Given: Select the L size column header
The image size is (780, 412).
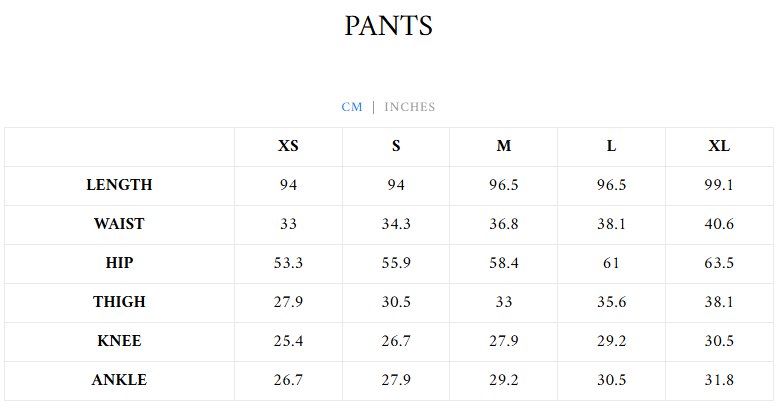Looking at the screenshot, I should [x=611, y=146].
